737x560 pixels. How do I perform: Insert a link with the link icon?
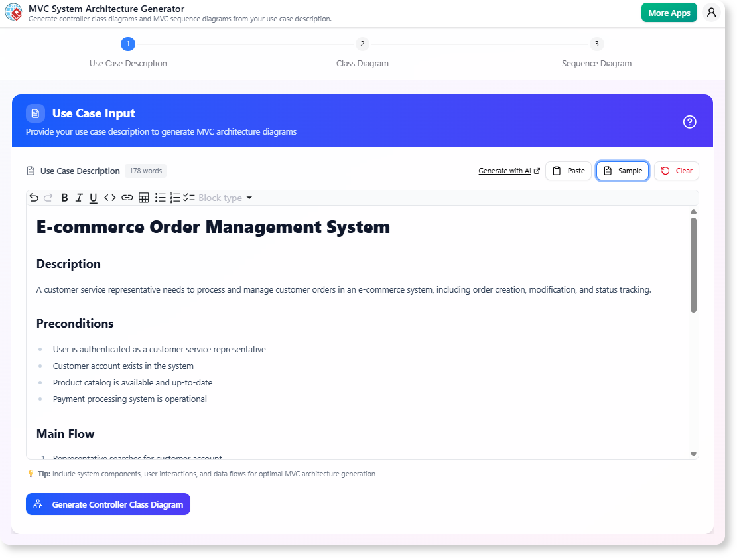click(x=127, y=198)
